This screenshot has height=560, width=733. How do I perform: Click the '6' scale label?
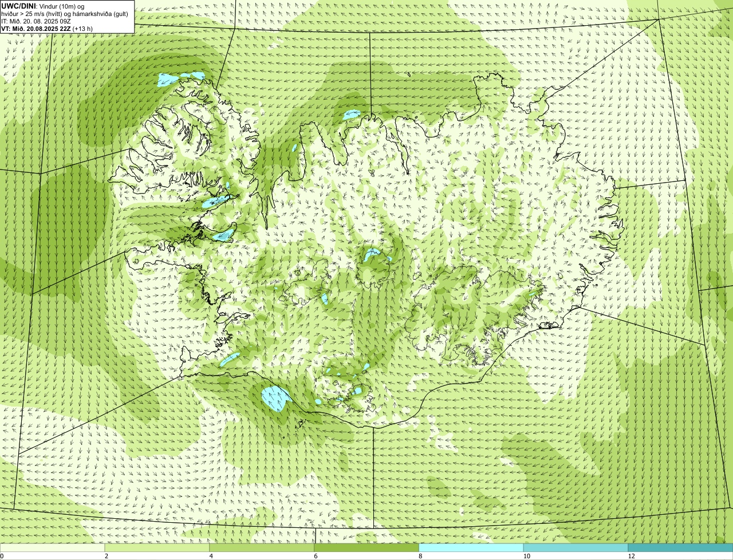tap(316, 556)
